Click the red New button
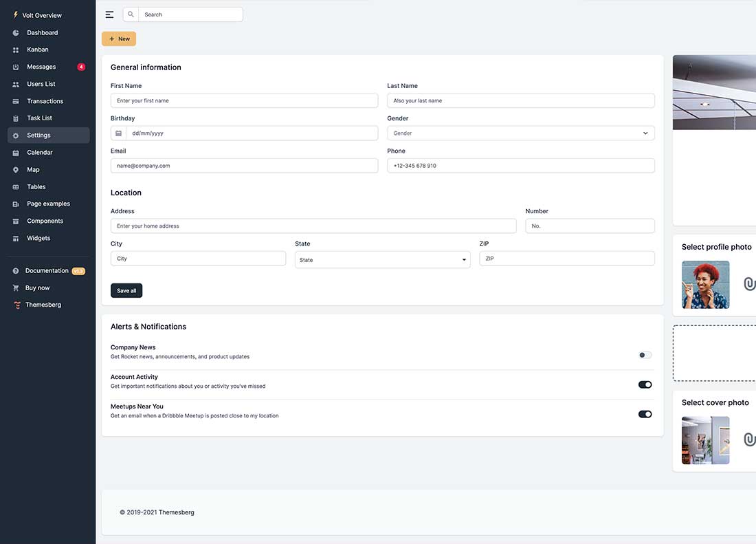The height and width of the screenshot is (544, 756). [x=118, y=39]
